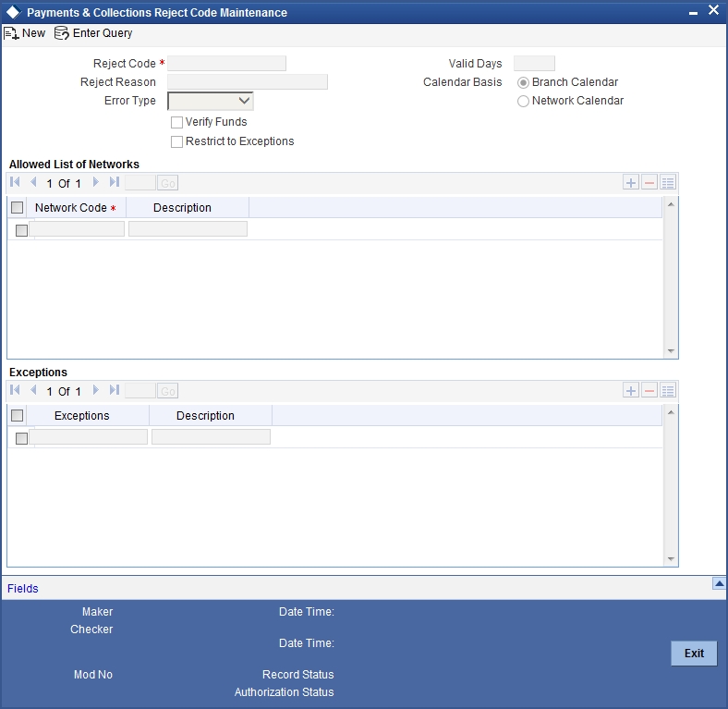Go to previous page in Exceptions grid
This screenshot has width=728, height=709.
pyautogui.click(x=33, y=390)
